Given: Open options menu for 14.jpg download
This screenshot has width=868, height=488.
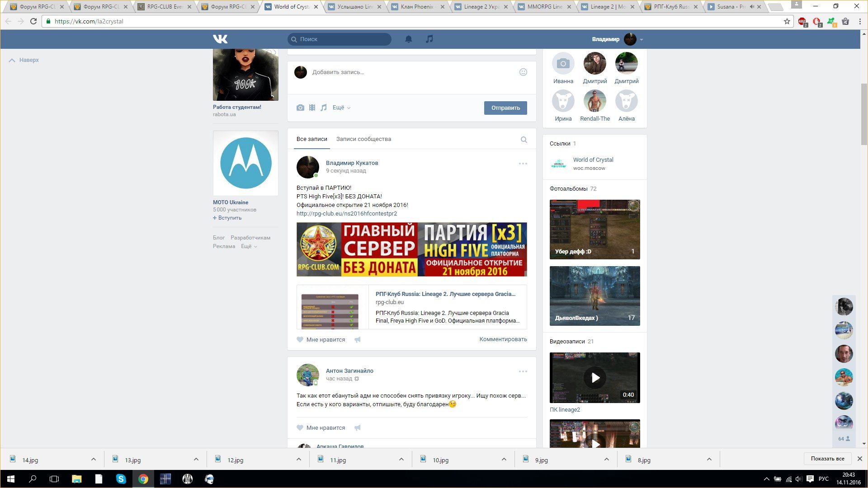Looking at the screenshot, I should coord(94,460).
